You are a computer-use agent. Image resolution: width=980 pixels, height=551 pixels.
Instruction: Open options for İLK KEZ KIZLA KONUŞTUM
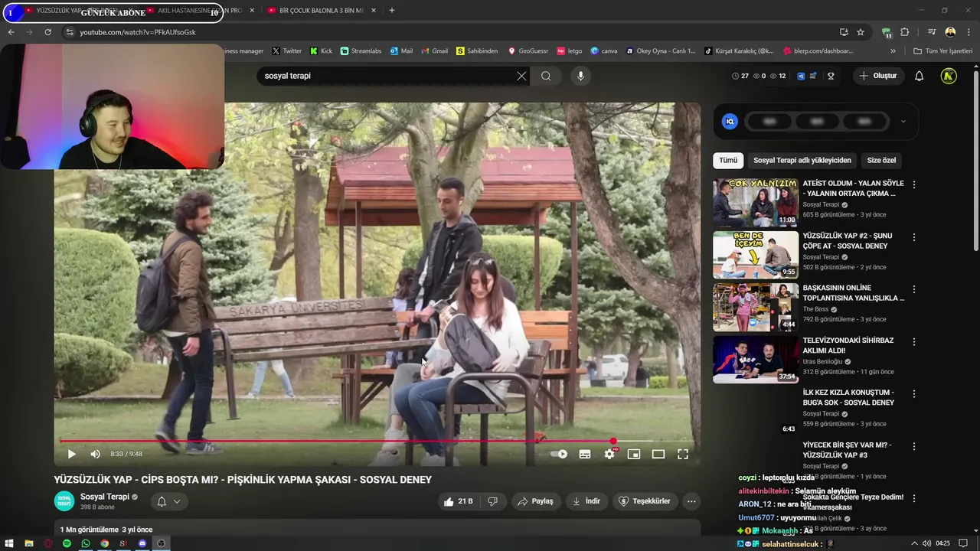point(913,393)
